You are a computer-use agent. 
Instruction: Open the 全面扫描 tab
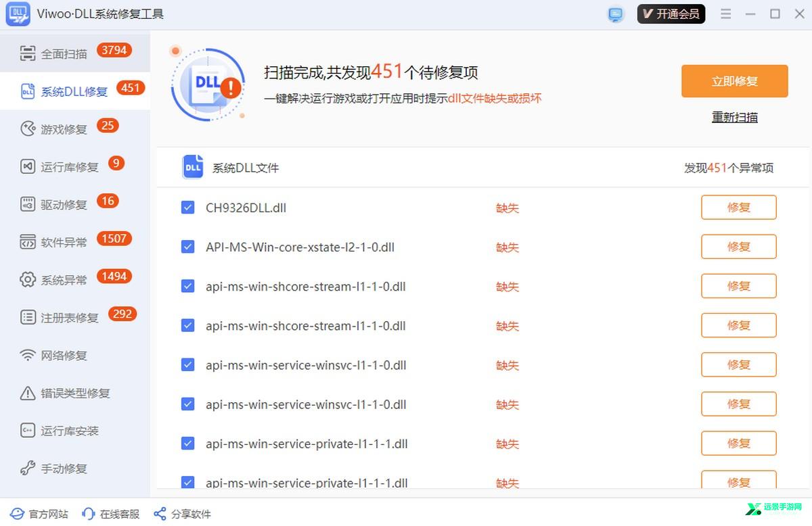click(x=74, y=53)
